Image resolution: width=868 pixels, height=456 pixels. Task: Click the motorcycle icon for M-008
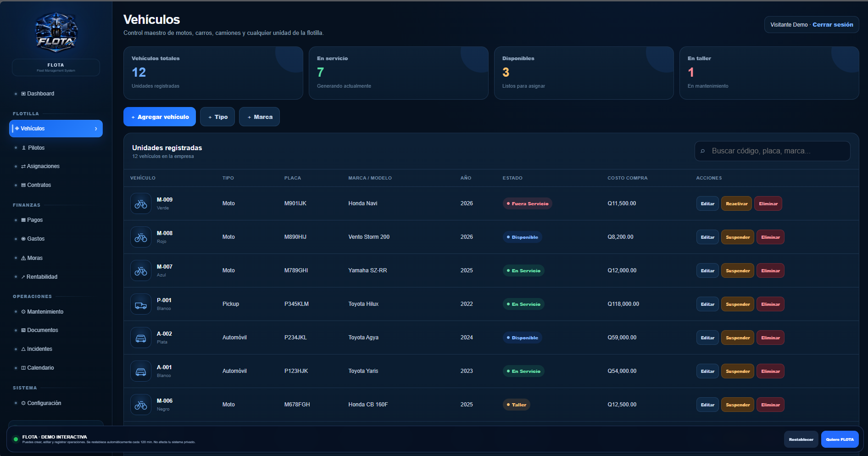coord(141,237)
